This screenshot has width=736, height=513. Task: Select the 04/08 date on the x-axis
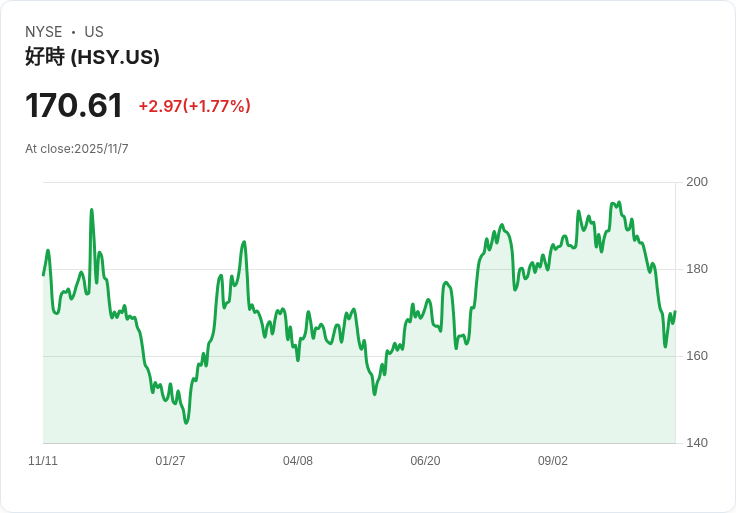pos(298,461)
